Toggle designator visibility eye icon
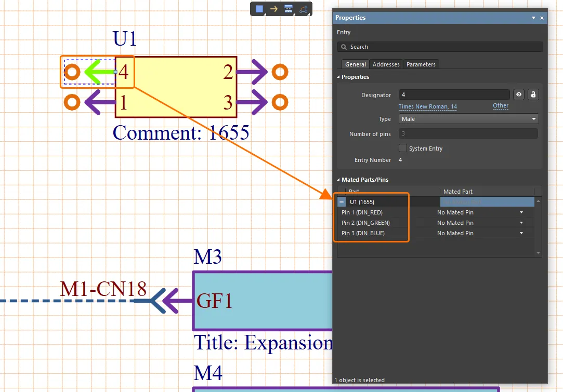563x392 pixels. tap(518, 94)
